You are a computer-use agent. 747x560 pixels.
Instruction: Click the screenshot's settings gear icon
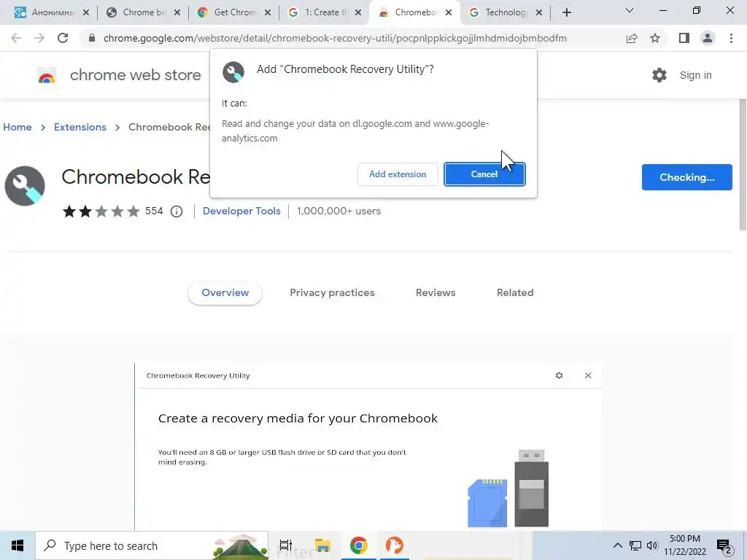tap(560, 376)
